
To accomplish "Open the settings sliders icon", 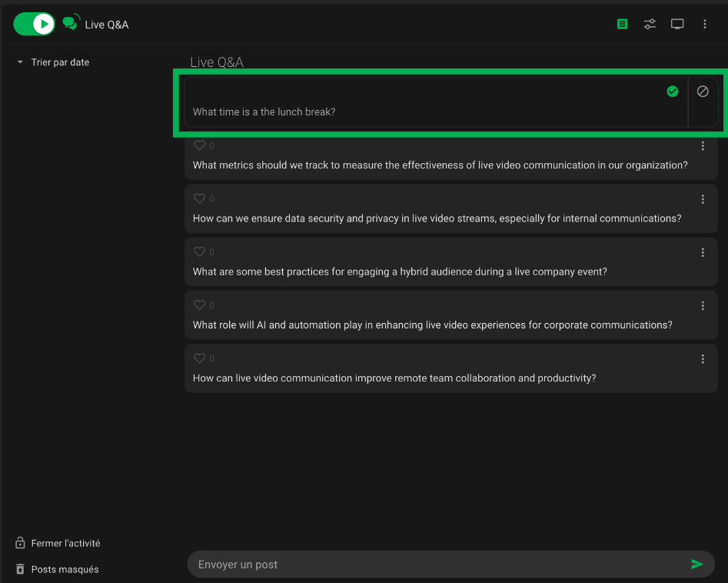I will tap(650, 24).
